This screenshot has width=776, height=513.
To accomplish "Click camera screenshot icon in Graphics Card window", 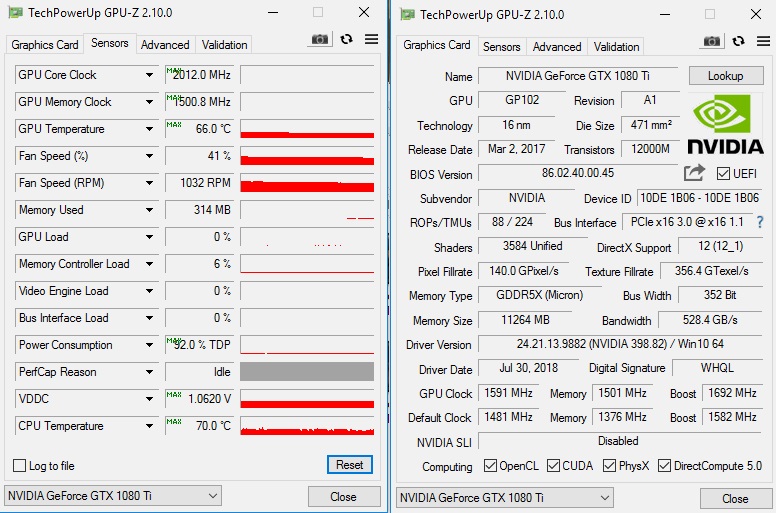I will pos(712,41).
